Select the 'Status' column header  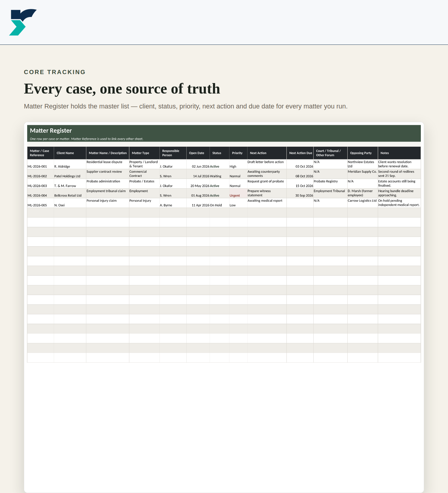coord(220,153)
